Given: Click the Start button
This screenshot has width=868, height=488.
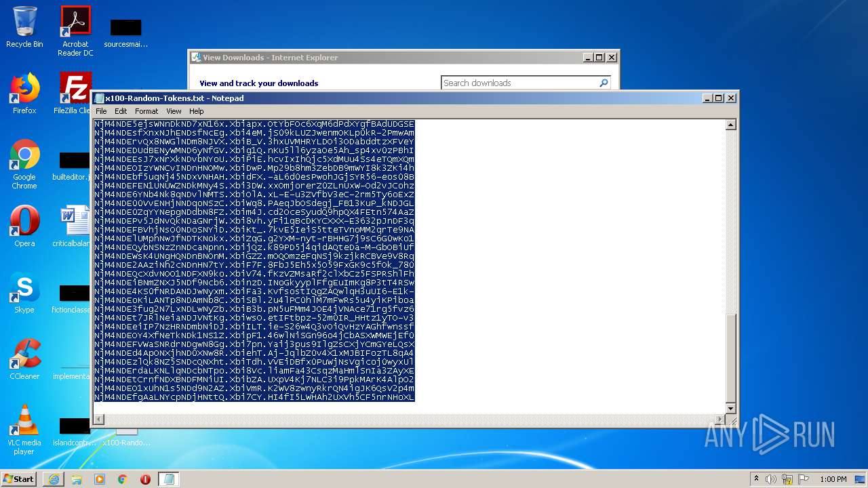Looking at the screenshot, I should coord(18,479).
